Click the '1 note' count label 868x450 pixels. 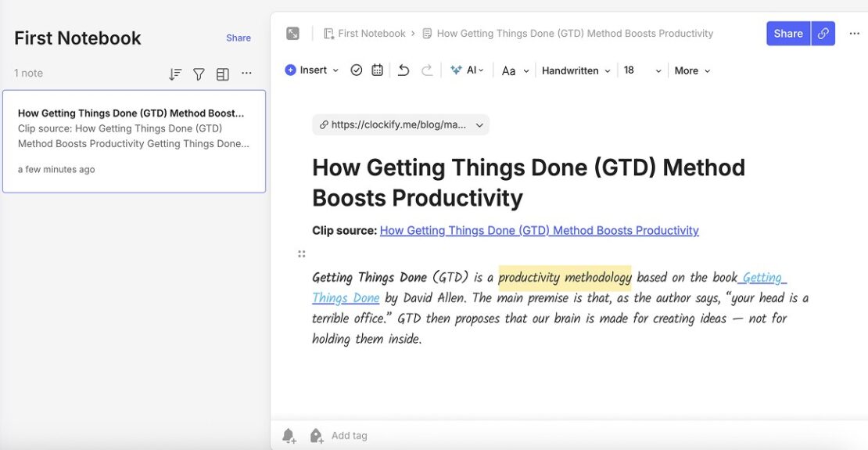point(28,73)
